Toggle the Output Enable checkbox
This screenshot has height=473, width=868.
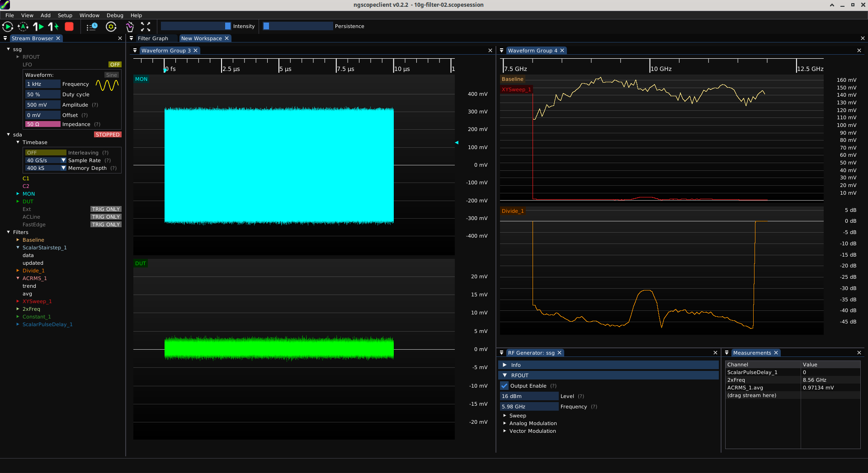505,386
